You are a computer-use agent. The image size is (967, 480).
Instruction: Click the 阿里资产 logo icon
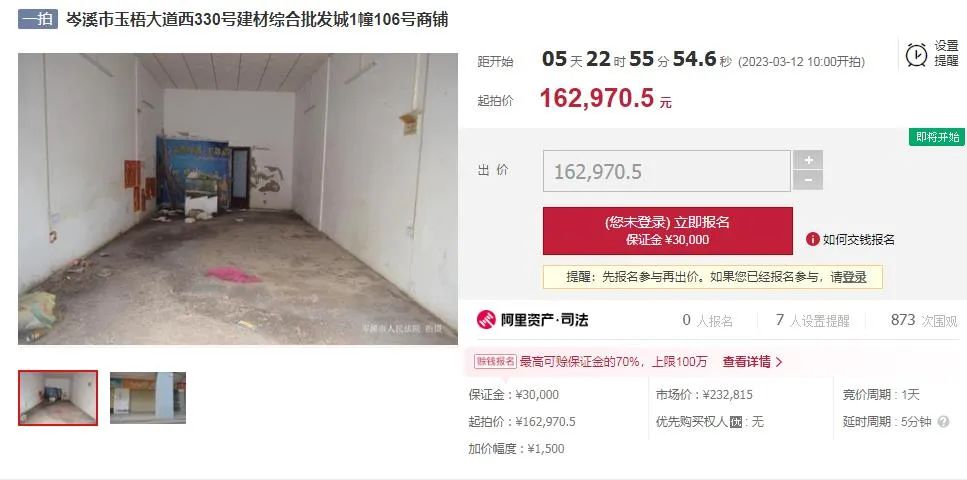pyautogui.click(x=486, y=320)
